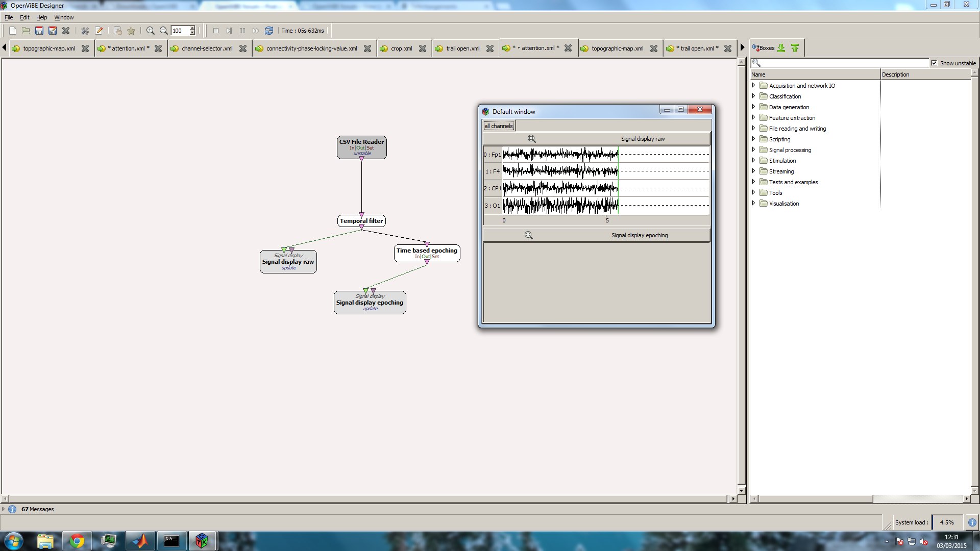The width and height of the screenshot is (980, 551).
Task: Expand the Messages panel arrow
Action: (x=4, y=509)
